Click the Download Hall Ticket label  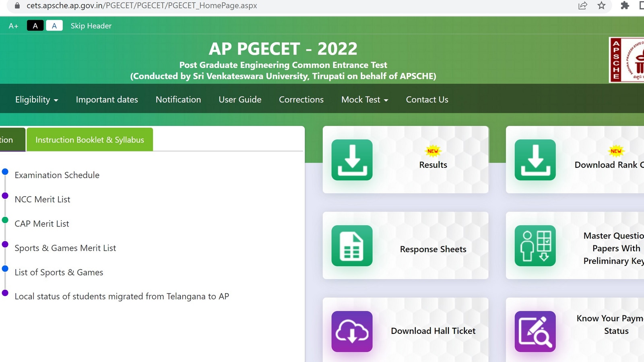tap(433, 331)
